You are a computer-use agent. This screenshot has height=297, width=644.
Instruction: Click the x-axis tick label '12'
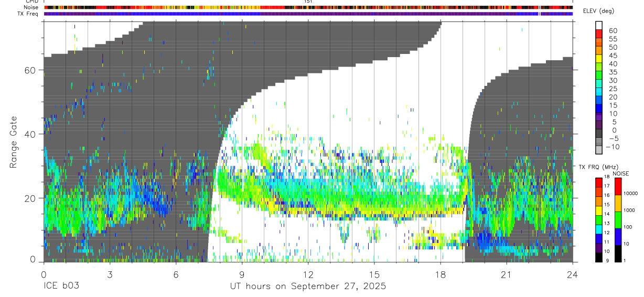[308, 274]
